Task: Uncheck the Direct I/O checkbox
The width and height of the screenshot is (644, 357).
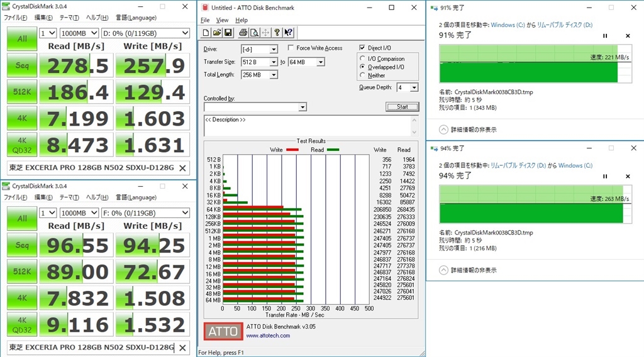Action: pyautogui.click(x=362, y=48)
